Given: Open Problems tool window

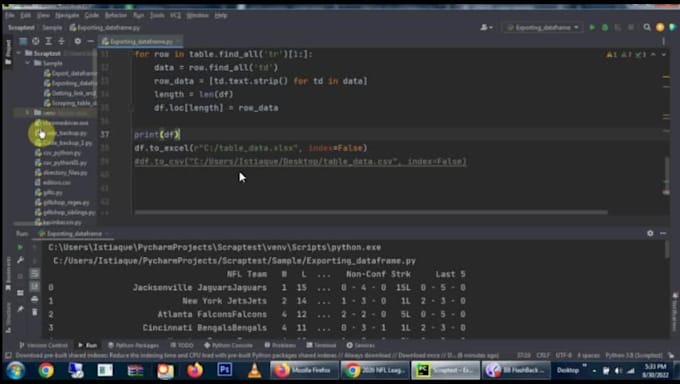Looking at the screenshot, I should click(x=280, y=345).
